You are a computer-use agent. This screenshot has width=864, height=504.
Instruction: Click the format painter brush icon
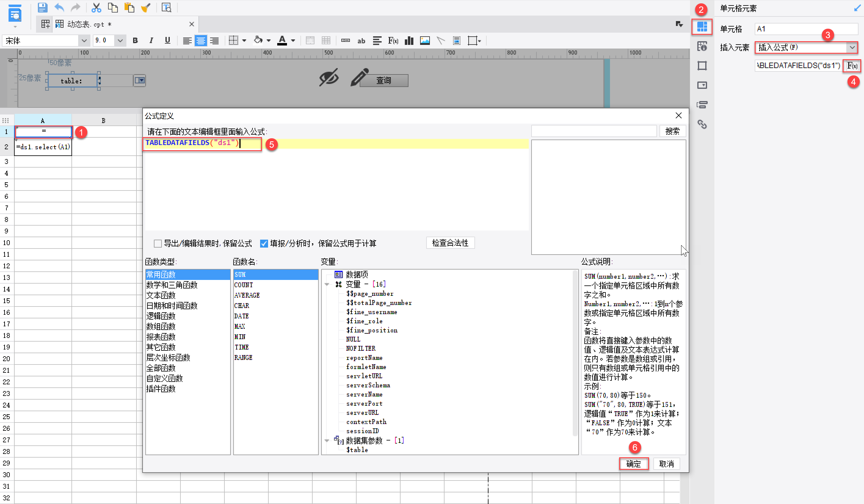point(146,7)
